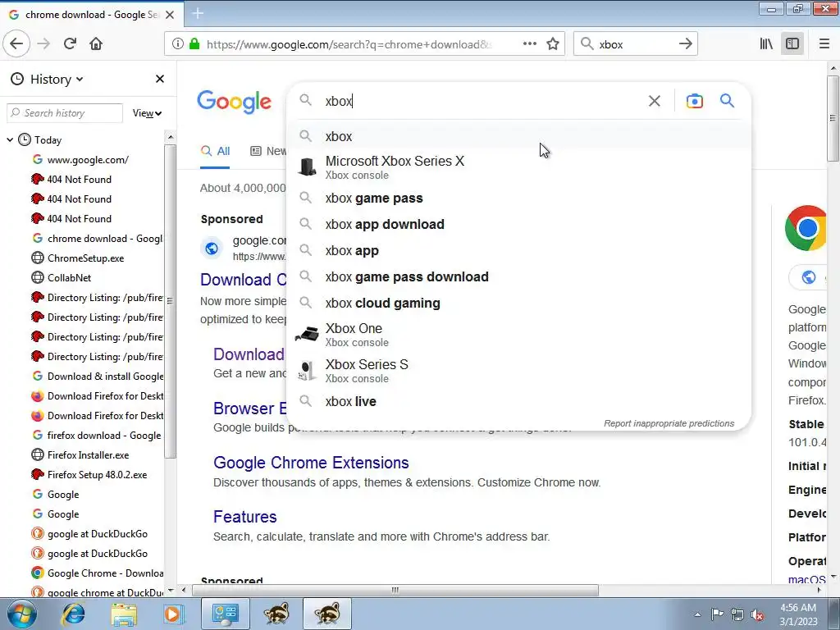Click the green padlock security icon
Screen dimensions: 840x630
coord(194,44)
